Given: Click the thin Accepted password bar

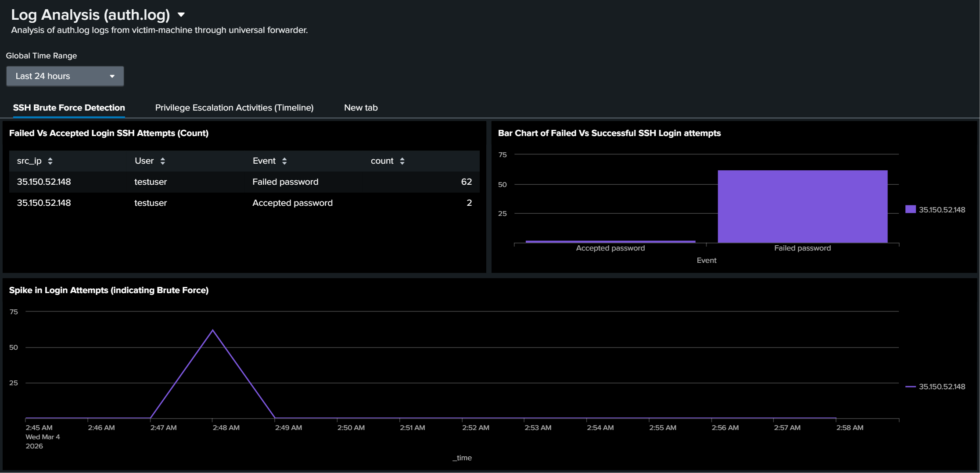Looking at the screenshot, I should [610, 241].
